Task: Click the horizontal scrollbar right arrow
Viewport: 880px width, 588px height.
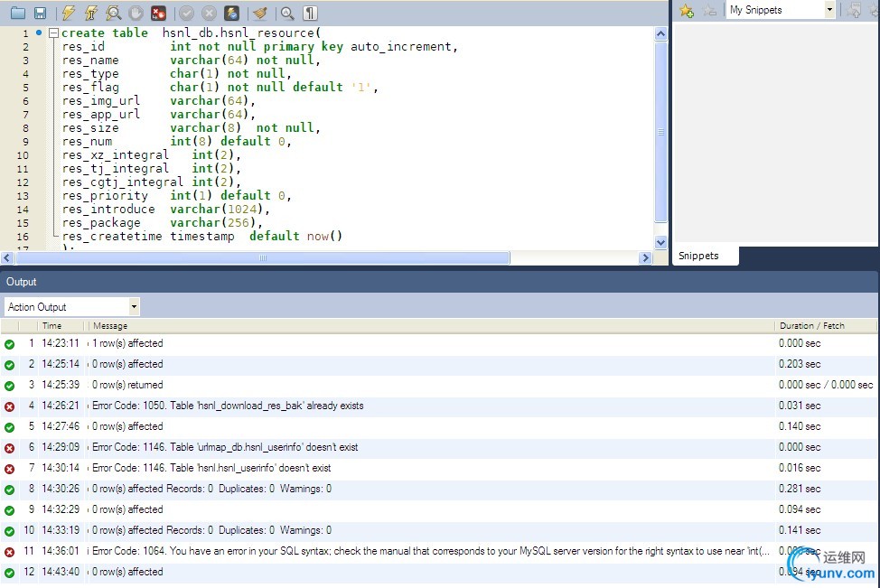Action: click(x=645, y=257)
